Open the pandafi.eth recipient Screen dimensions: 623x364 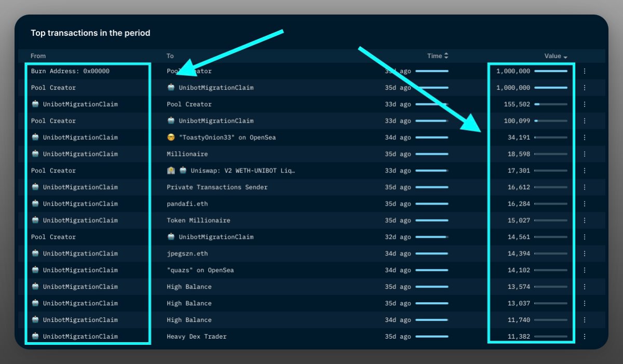pyautogui.click(x=187, y=204)
